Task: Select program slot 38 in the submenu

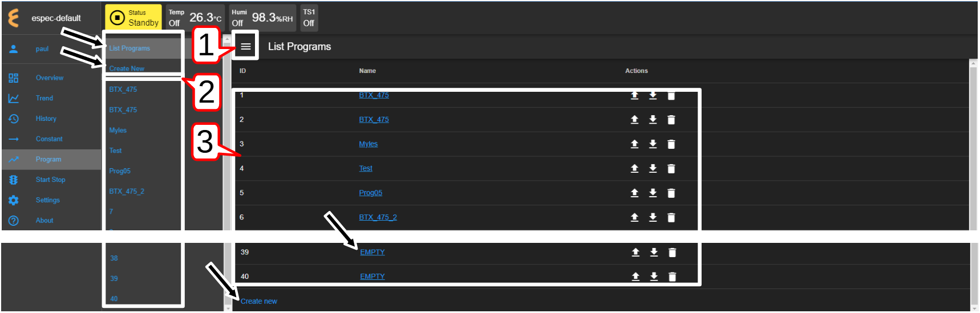Action: [114, 258]
